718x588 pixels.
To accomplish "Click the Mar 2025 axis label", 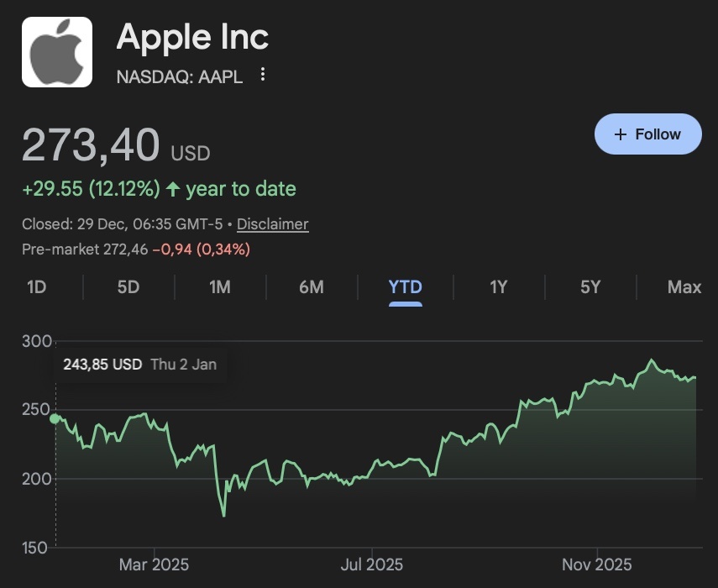I will click(153, 562).
